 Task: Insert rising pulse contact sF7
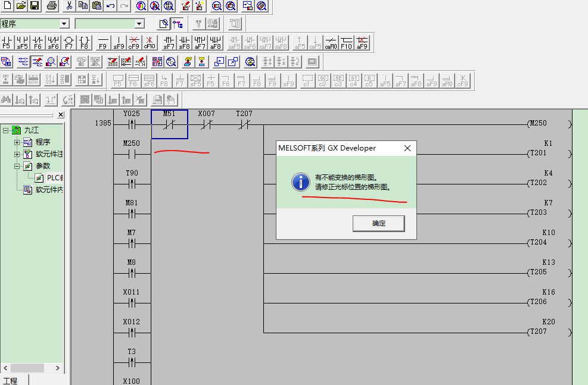coord(169,42)
